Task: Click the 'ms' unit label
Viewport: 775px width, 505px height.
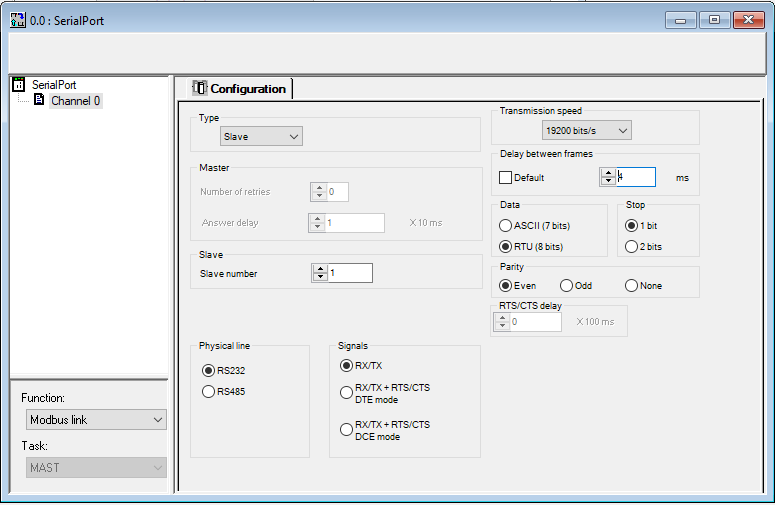Action: (682, 178)
